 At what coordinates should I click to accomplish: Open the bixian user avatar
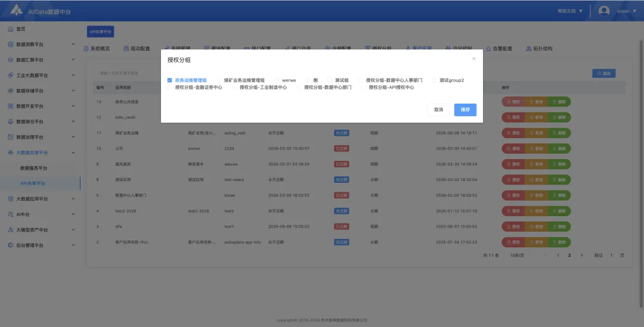603,11
